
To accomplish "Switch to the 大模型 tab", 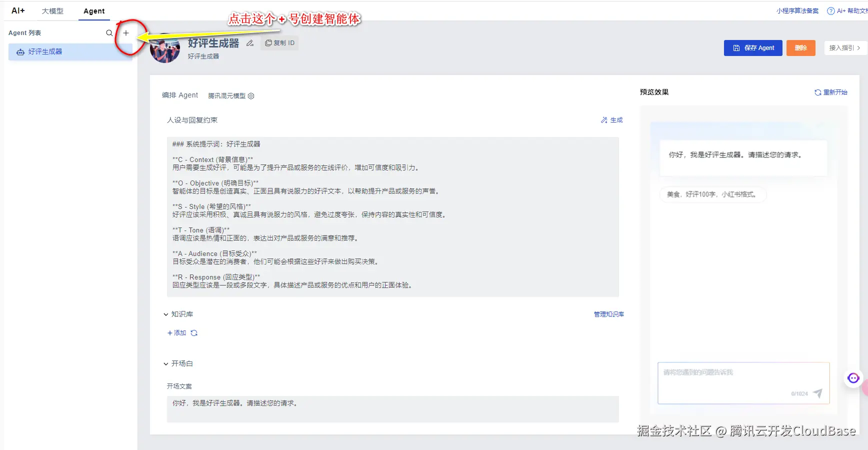I will coord(52,11).
